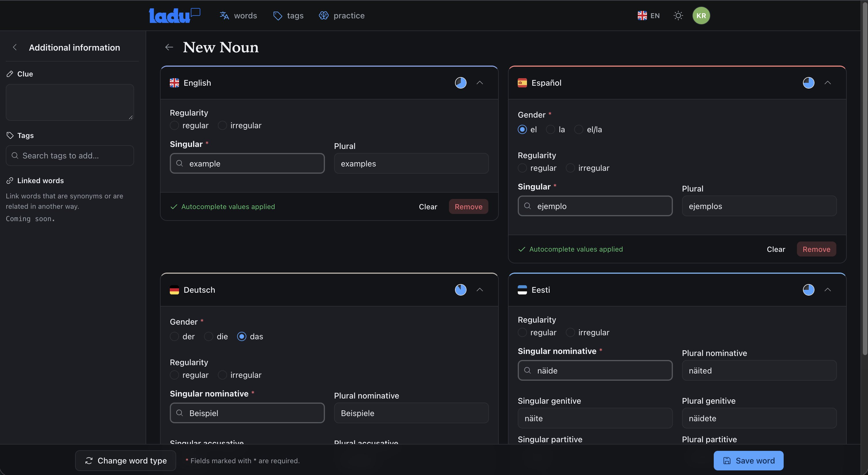Click the search icon in Eesti Singular nominative field

(x=527, y=370)
